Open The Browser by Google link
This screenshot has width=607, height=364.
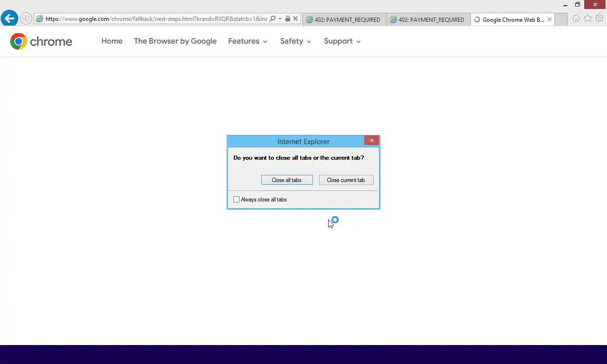[175, 41]
